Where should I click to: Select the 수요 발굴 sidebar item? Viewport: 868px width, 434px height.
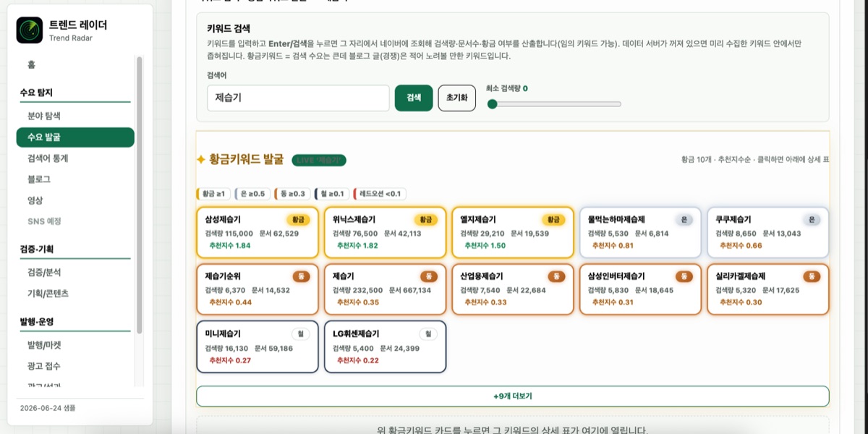(75, 137)
